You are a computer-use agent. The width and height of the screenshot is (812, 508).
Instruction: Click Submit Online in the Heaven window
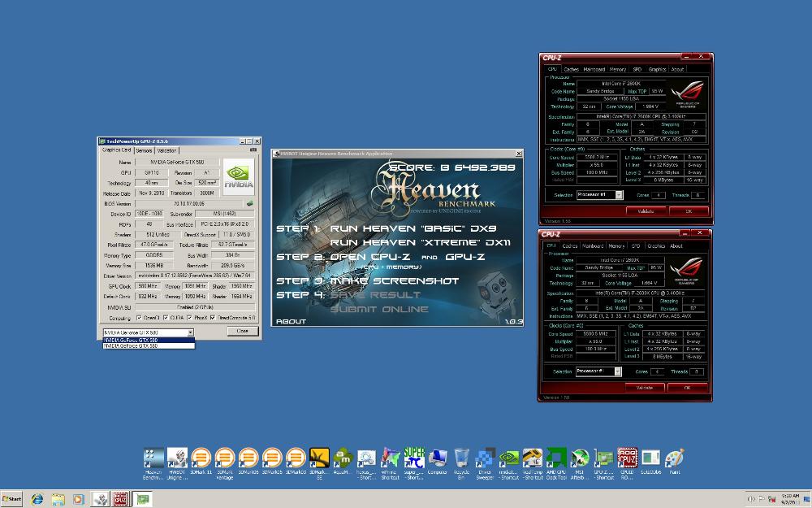pyautogui.click(x=379, y=310)
